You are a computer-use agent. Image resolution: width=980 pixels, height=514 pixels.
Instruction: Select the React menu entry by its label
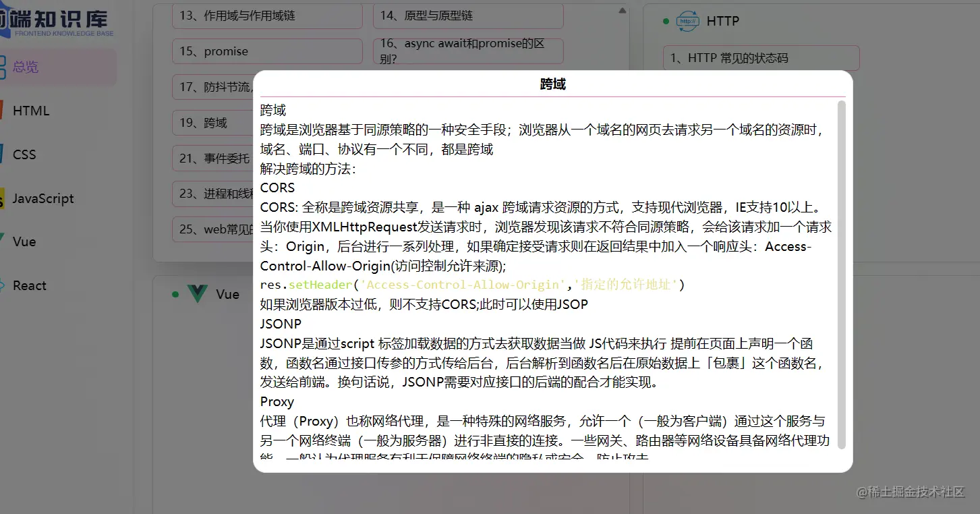click(x=30, y=285)
